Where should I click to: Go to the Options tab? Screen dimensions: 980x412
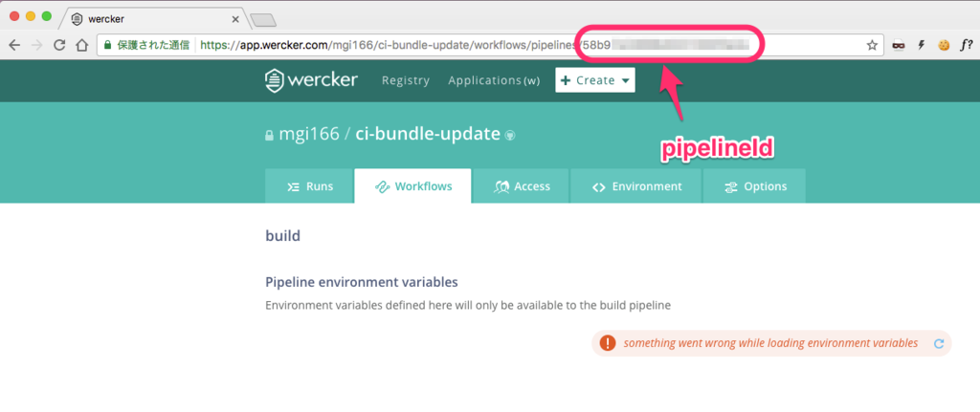pyautogui.click(x=755, y=186)
